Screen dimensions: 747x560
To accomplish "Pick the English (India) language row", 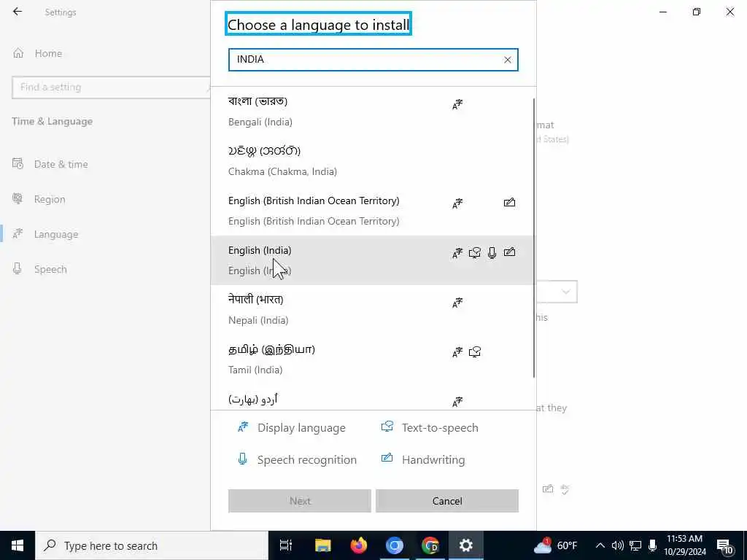I will point(371,260).
